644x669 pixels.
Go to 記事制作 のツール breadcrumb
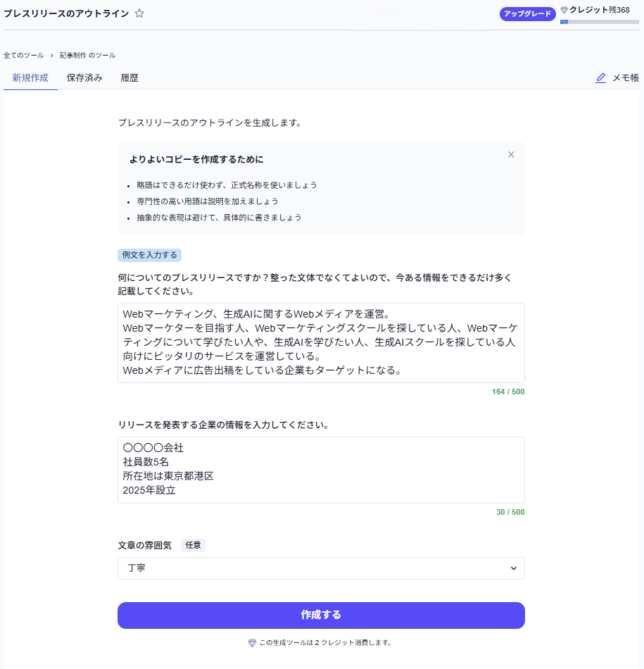87,56
